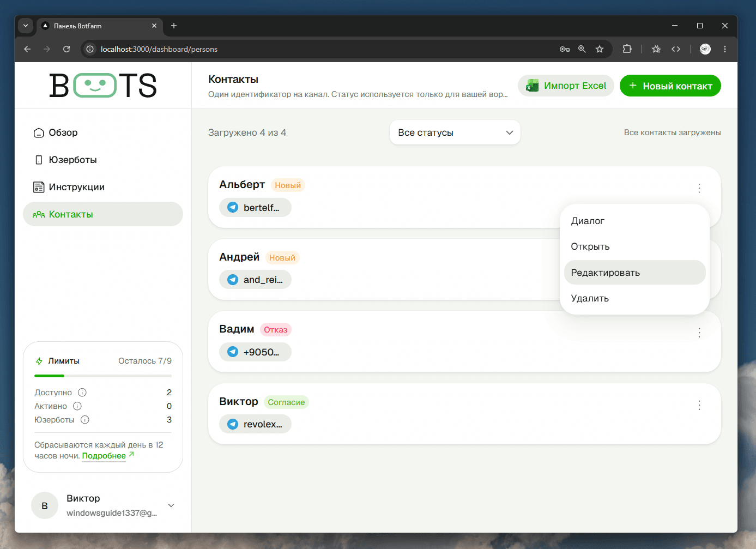This screenshot has width=756, height=549.
Task: Close the Панель BotFarm tab
Action: [154, 26]
